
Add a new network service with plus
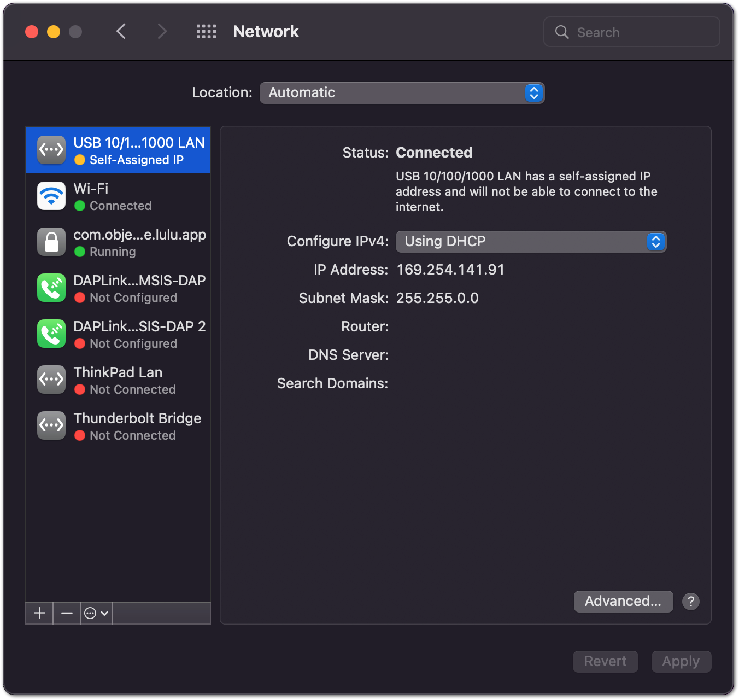[x=39, y=613]
